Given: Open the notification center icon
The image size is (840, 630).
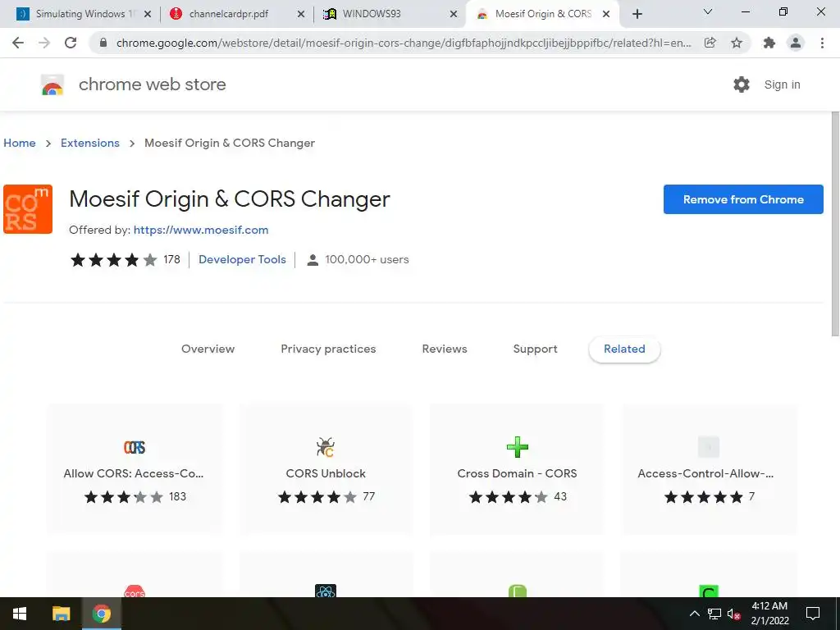Looking at the screenshot, I should pos(813,614).
